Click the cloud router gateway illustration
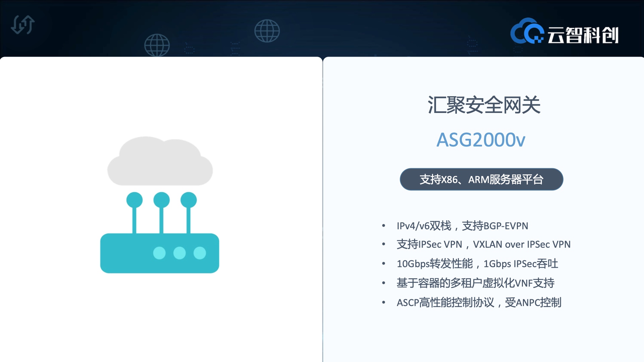This screenshot has height=362, width=644. (x=160, y=205)
